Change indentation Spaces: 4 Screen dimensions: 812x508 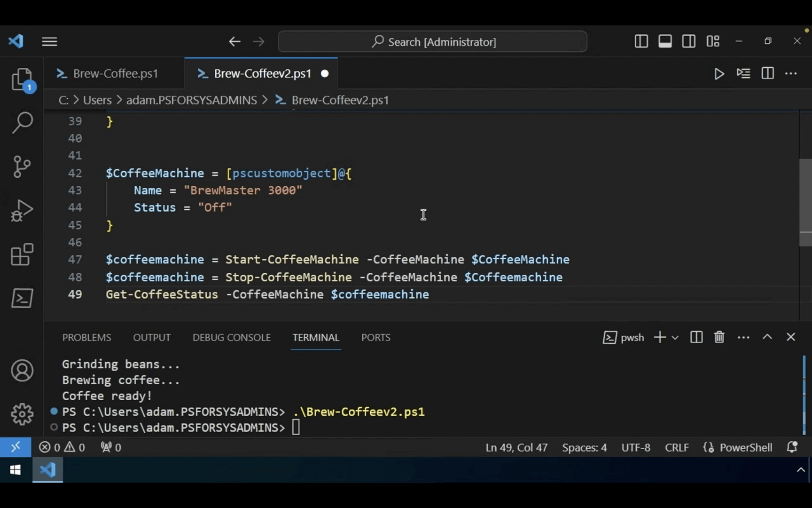click(x=584, y=447)
